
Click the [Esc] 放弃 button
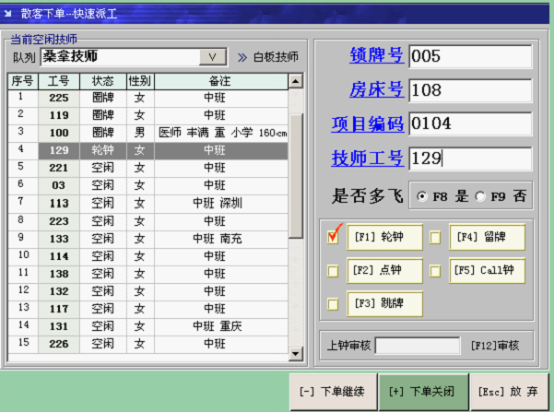tap(509, 392)
